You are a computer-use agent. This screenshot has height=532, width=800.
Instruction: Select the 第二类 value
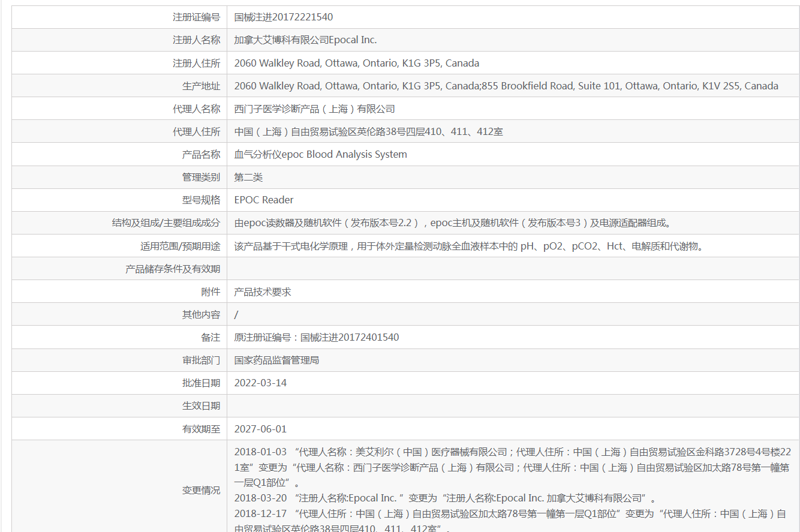pos(248,177)
